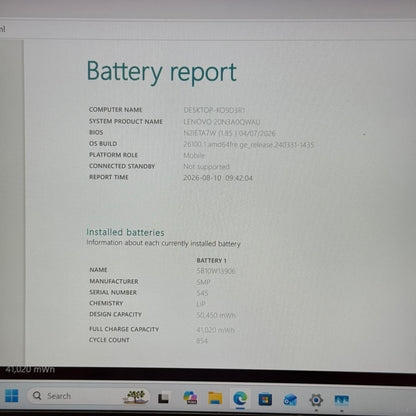
Task: Click the 'DESIGN CAPACITY' label
Action: (115, 314)
